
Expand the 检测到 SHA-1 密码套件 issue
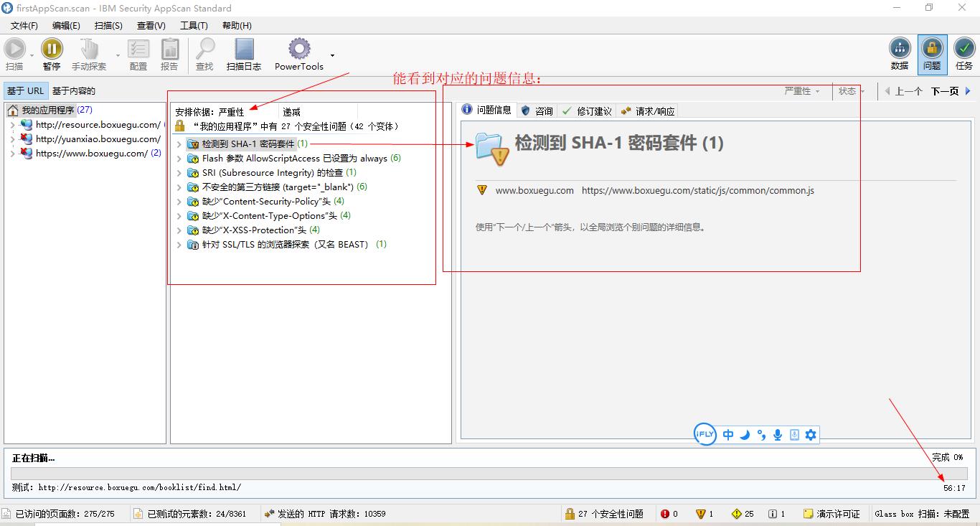click(x=179, y=144)
